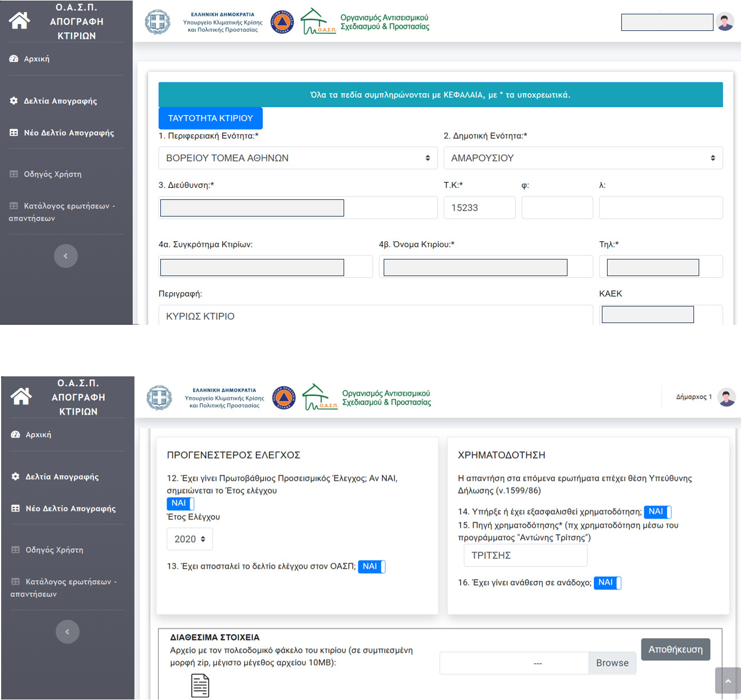This screenshot has height=700, width=741.
Task: Click the Τ.Κ. postal code field showing 15233
Action: 479,208
